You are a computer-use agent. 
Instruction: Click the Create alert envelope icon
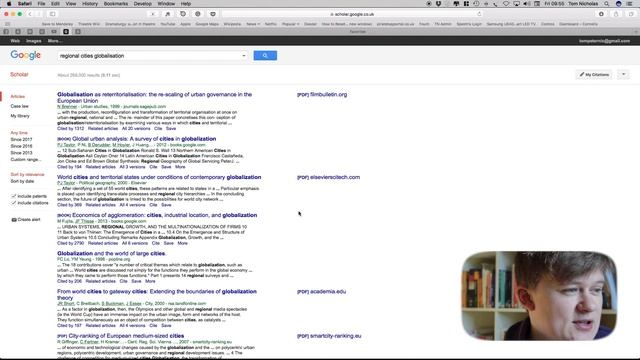14,220
